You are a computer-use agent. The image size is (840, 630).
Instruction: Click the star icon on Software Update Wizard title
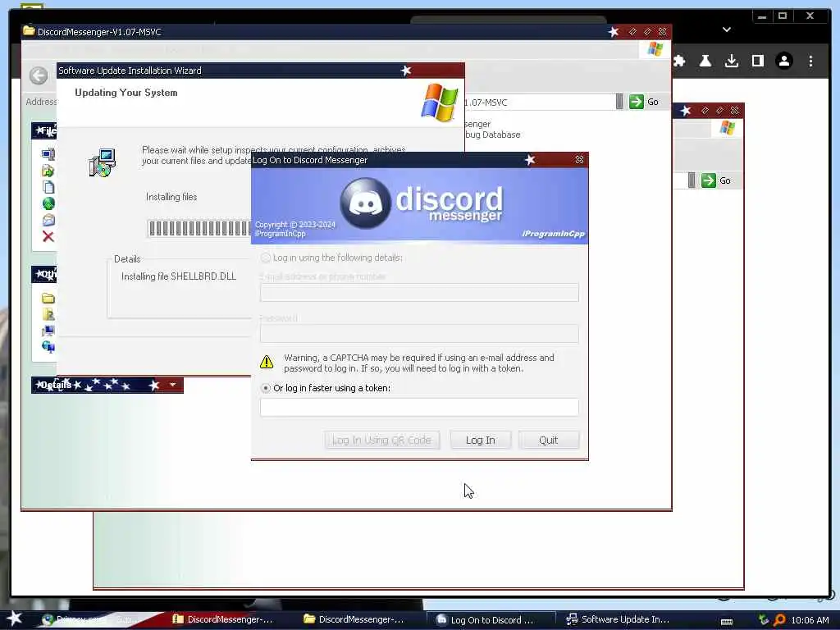point(406,71)
